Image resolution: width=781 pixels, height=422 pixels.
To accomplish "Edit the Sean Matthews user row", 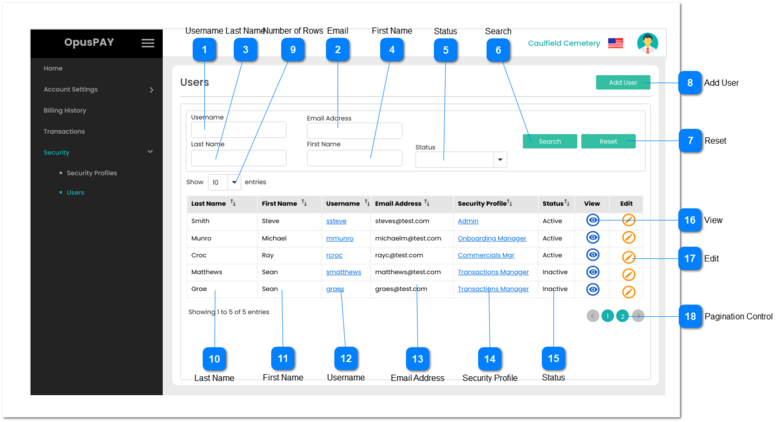I will point(628,273).
